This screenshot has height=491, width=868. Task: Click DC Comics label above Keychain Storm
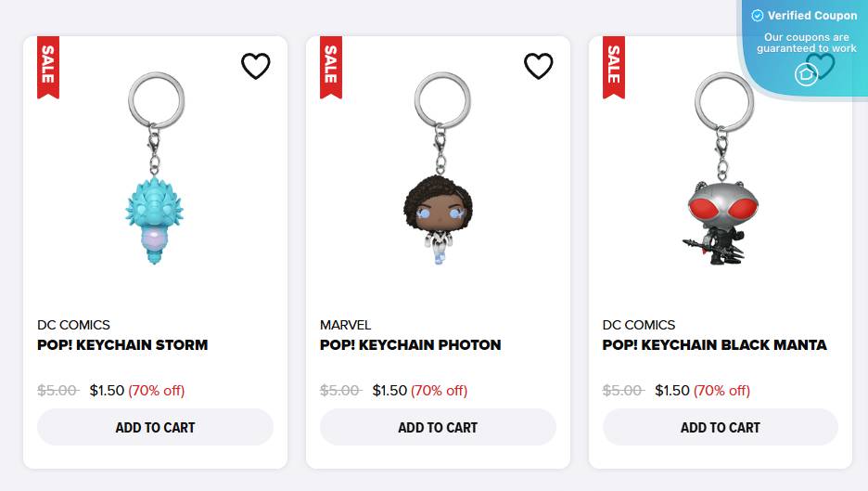73,325
